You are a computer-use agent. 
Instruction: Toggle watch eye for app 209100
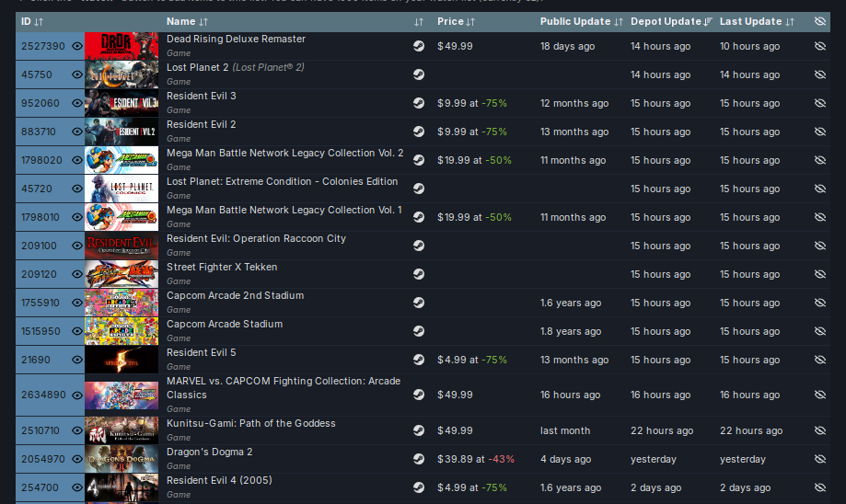77,246
